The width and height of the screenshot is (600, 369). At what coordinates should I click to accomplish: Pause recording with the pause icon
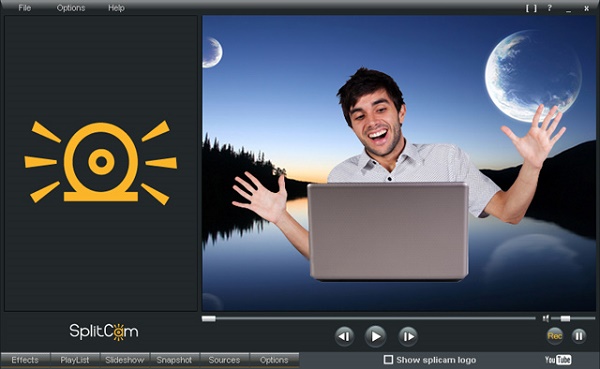[x=579, y=336]
